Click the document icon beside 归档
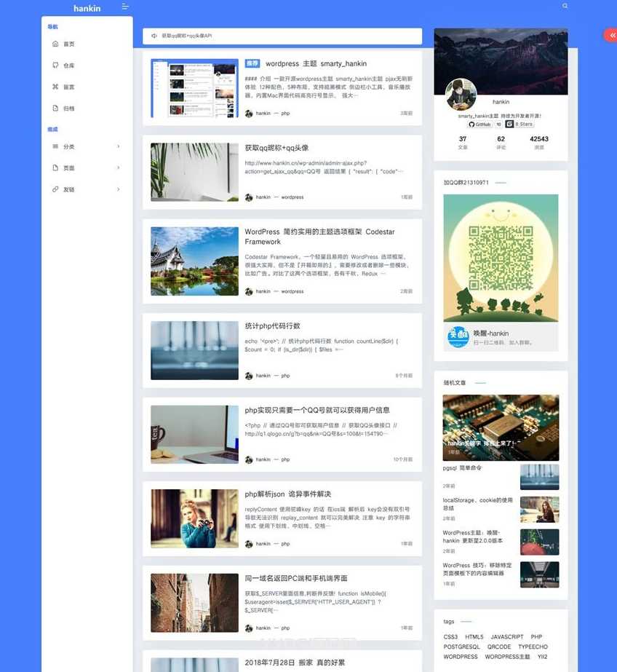The height and width of the screenshot is (672, 617). 55,108
